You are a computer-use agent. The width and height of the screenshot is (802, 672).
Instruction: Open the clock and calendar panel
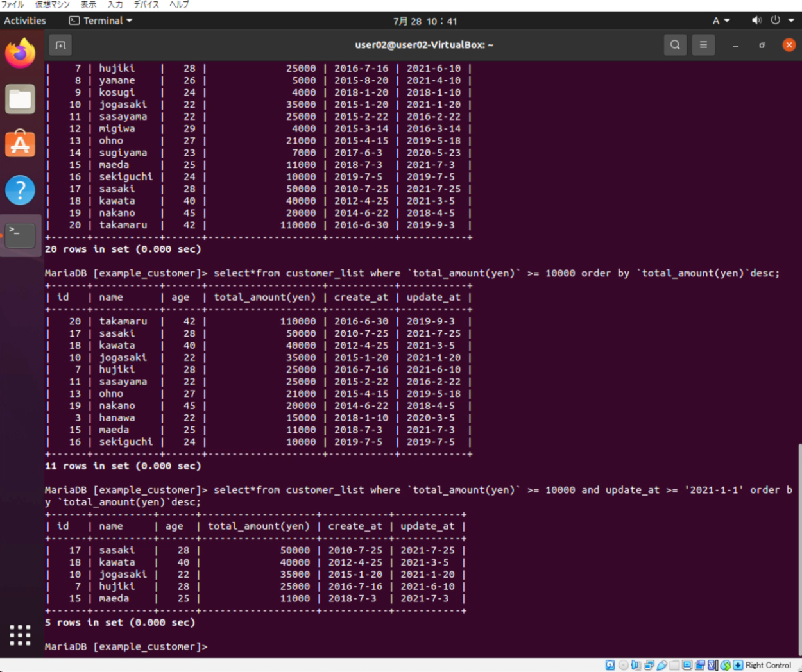pyautogui.click(x=425, y=21)
